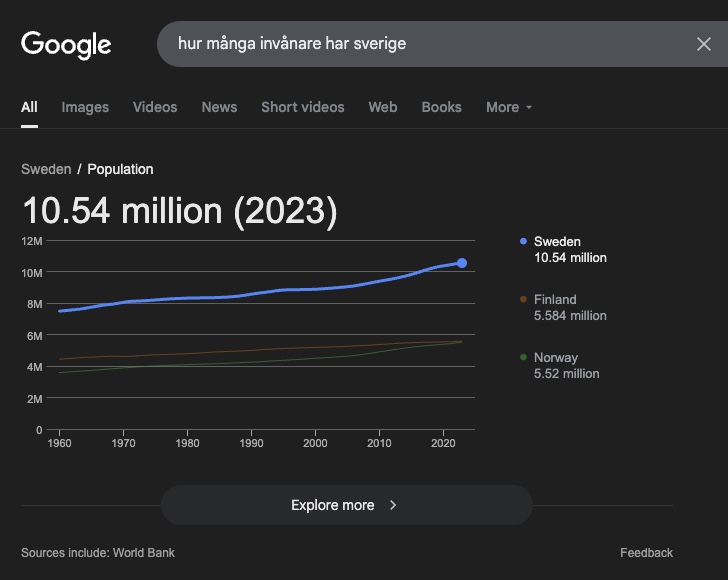Click the Google logo
728x580 pixels.
(x=66, y=45)
